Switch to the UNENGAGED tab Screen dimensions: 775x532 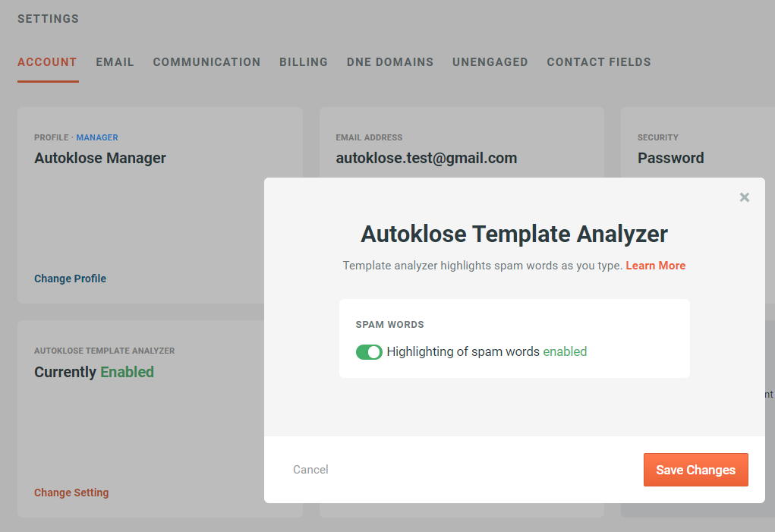tap(490, 62)
